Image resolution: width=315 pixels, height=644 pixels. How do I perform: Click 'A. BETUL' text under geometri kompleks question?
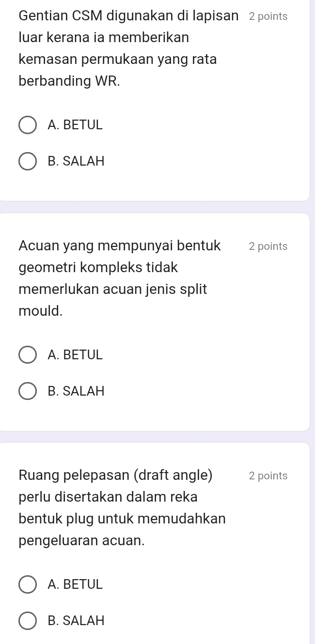76,355
